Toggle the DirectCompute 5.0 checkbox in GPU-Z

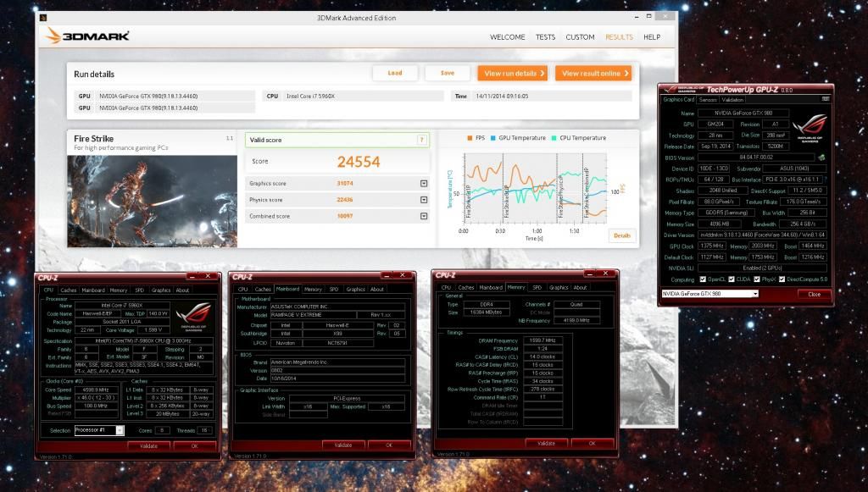782,279
